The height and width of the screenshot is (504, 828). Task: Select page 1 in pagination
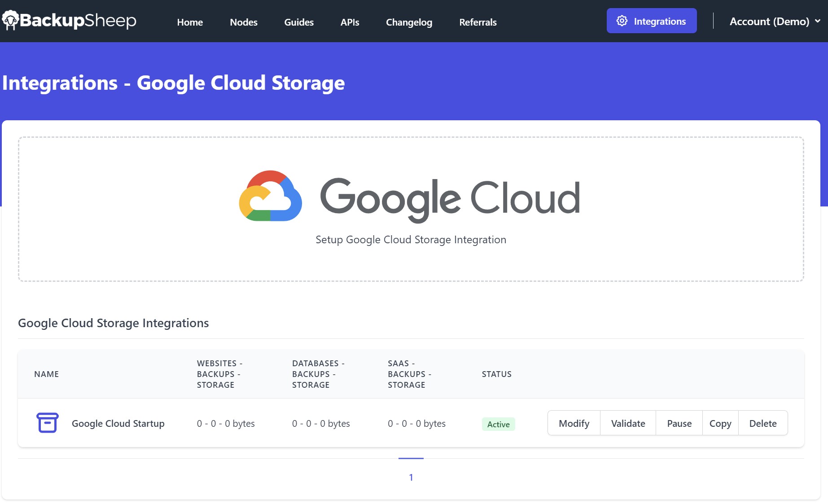(x=411, y=477)
